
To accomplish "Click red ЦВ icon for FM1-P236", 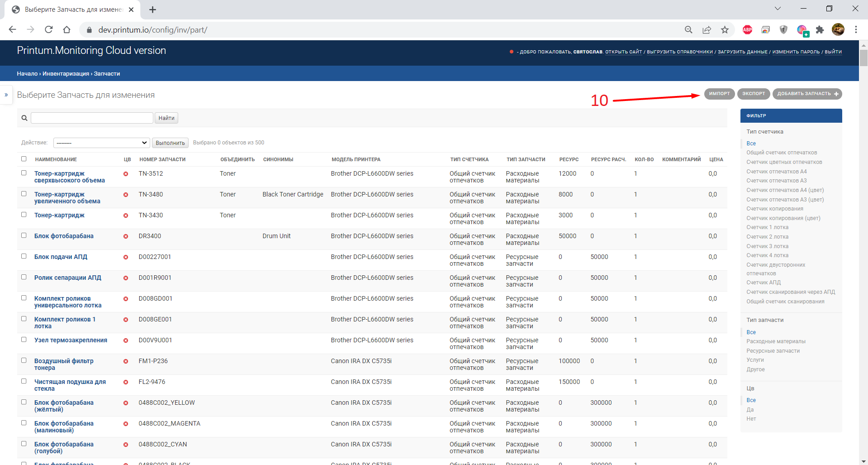I will pos(126,361).
